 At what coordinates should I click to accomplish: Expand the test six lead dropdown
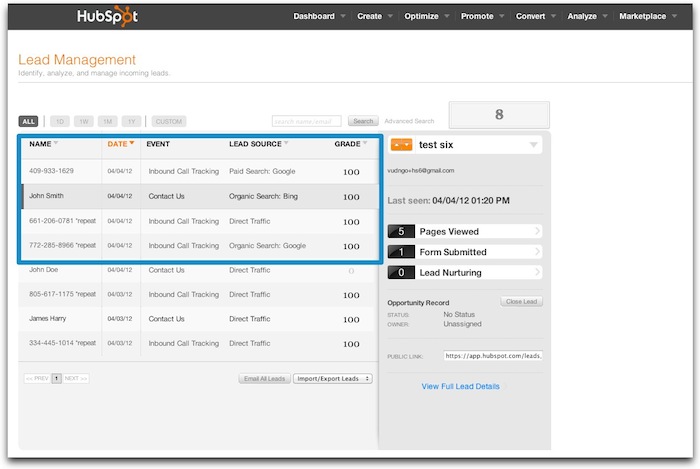pyautogui.click(x=533, y=145)
